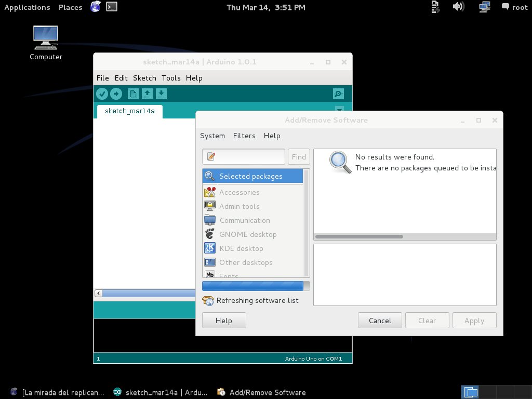This screenshot has height=399, width=532.
Task: Open the Arduino Help menu
Action: [194, 78]
